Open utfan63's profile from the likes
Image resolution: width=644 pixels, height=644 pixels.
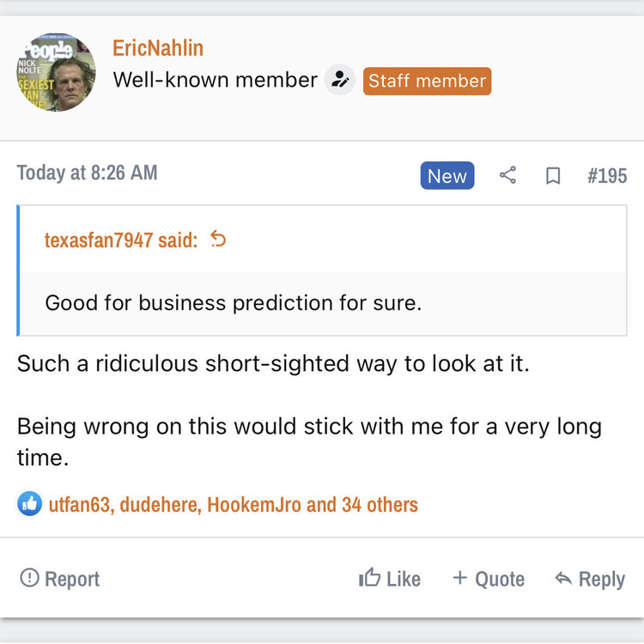point(79,505)
